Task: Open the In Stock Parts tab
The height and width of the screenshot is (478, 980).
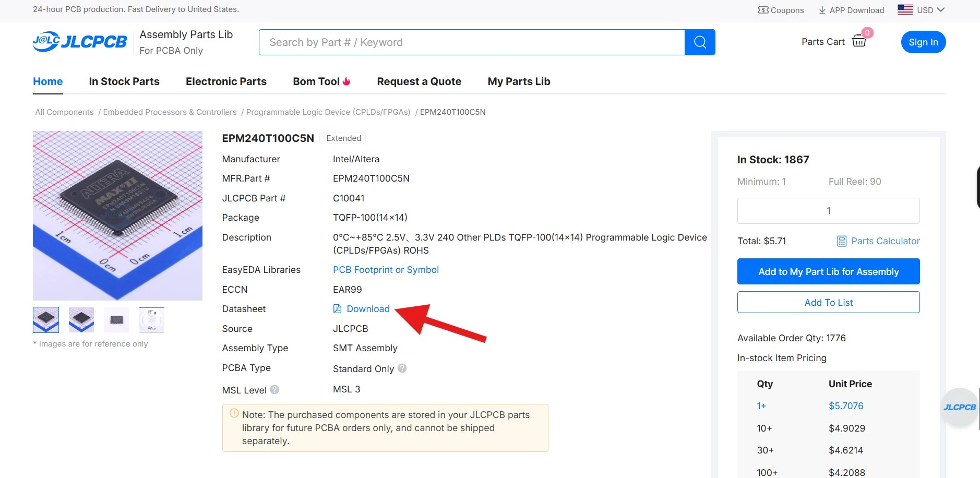Action: (124, 81)
